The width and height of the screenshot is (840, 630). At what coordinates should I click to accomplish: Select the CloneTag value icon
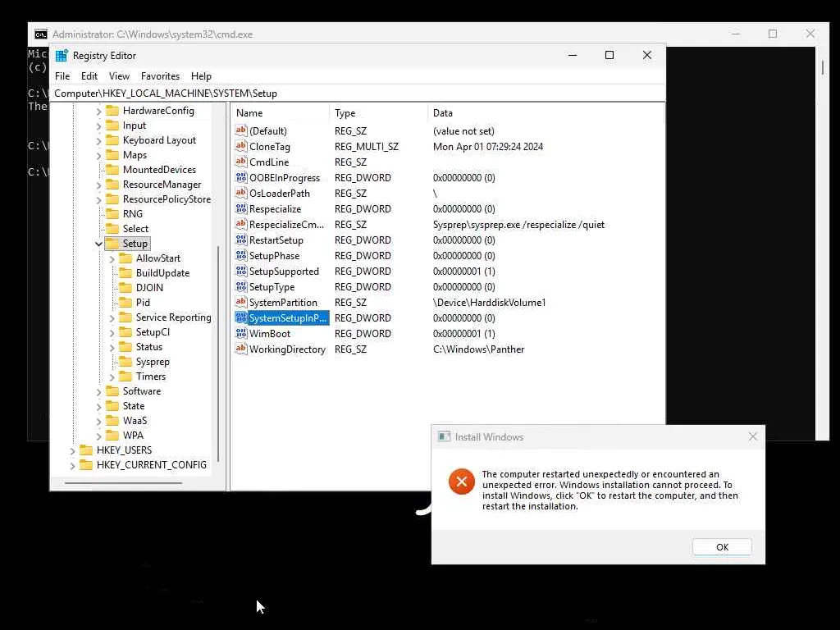pos(241,146)
